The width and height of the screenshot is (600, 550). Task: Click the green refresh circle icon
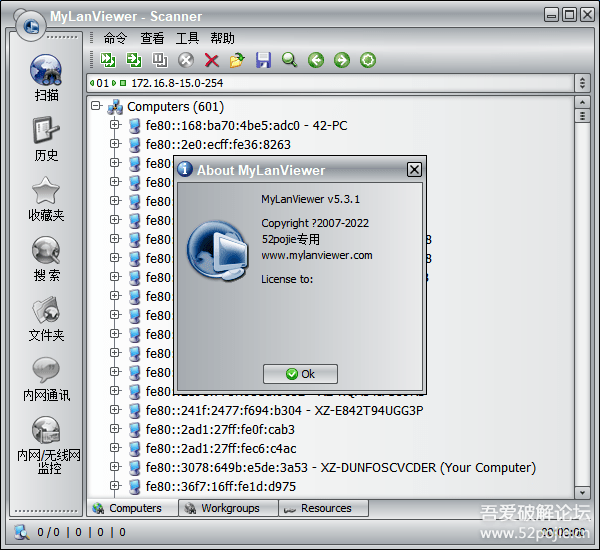tap(368, 60)
